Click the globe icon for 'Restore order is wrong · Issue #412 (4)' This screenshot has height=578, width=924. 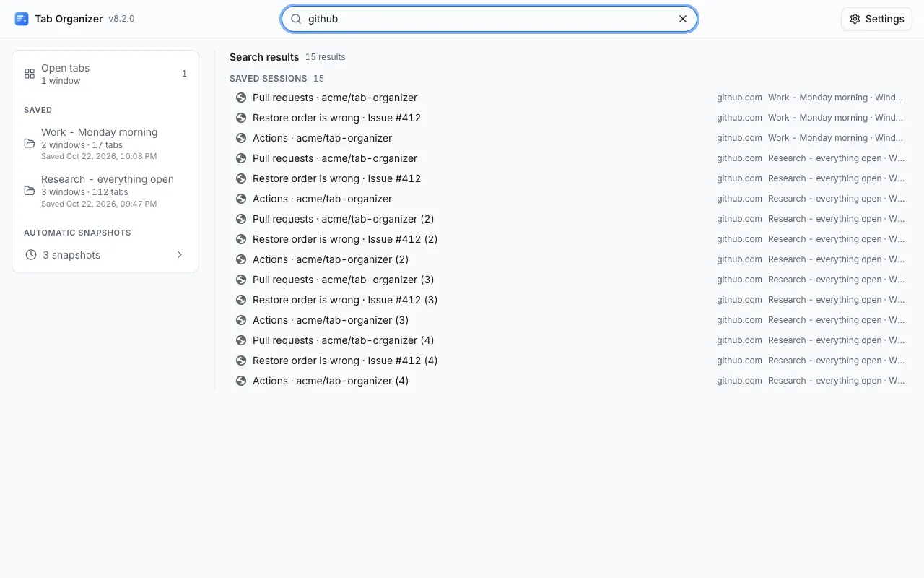click(241, 361)
